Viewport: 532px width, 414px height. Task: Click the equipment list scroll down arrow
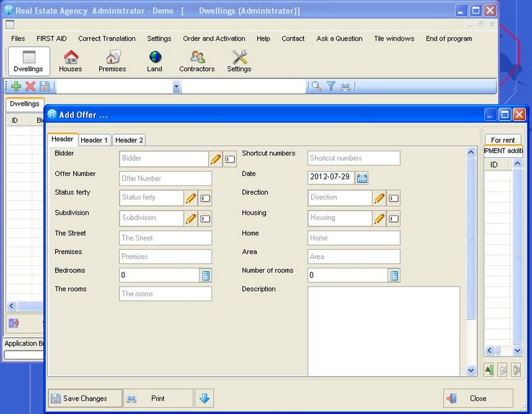tap(517, 350)
